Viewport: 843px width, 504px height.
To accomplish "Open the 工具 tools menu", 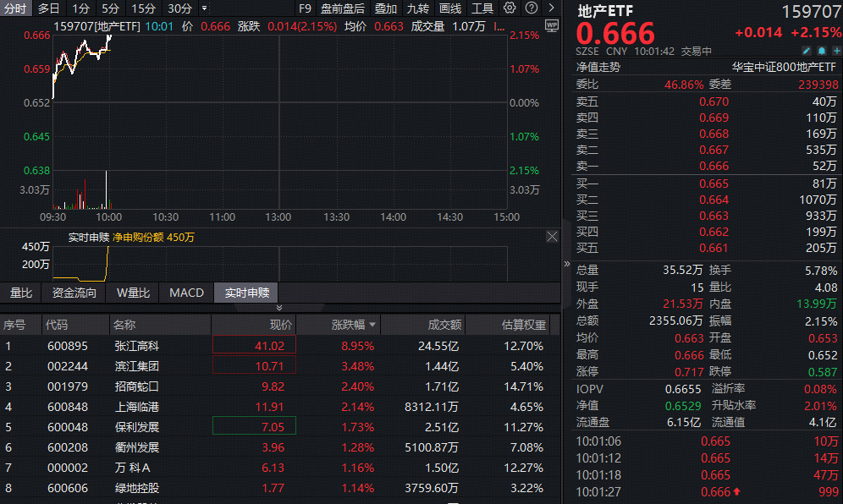I will click(x=481, y=8).
